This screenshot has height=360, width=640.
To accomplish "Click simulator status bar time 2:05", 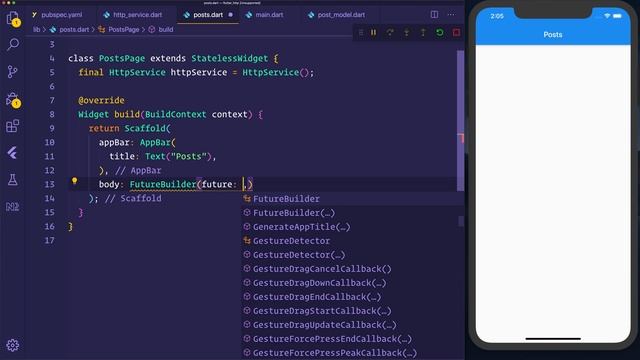I will tap(497, 16).
